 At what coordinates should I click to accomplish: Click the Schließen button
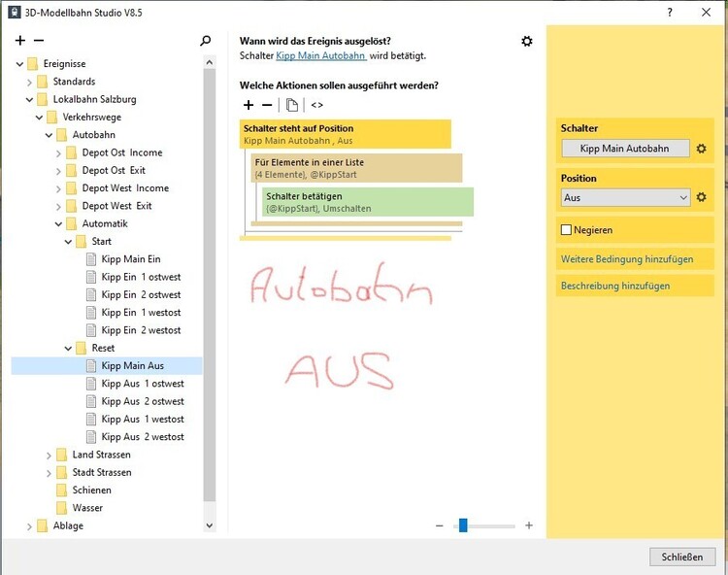[x=682, y=557]
